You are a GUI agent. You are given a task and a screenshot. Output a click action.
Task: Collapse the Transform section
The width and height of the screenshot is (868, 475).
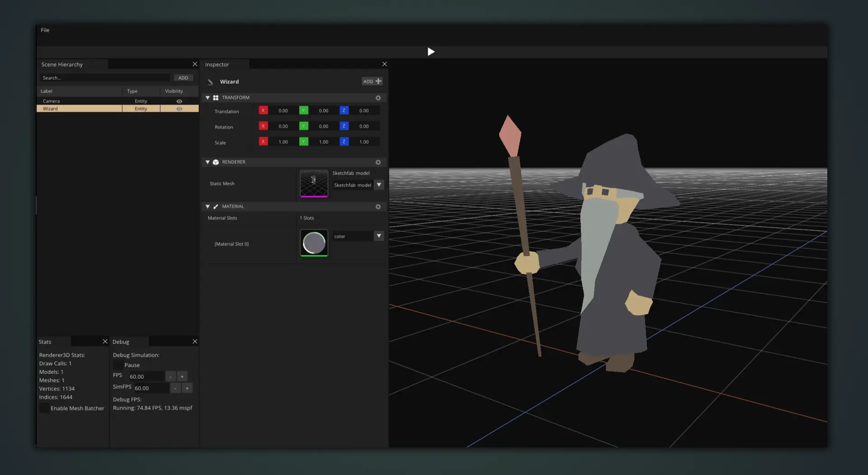tap(208, 98)
